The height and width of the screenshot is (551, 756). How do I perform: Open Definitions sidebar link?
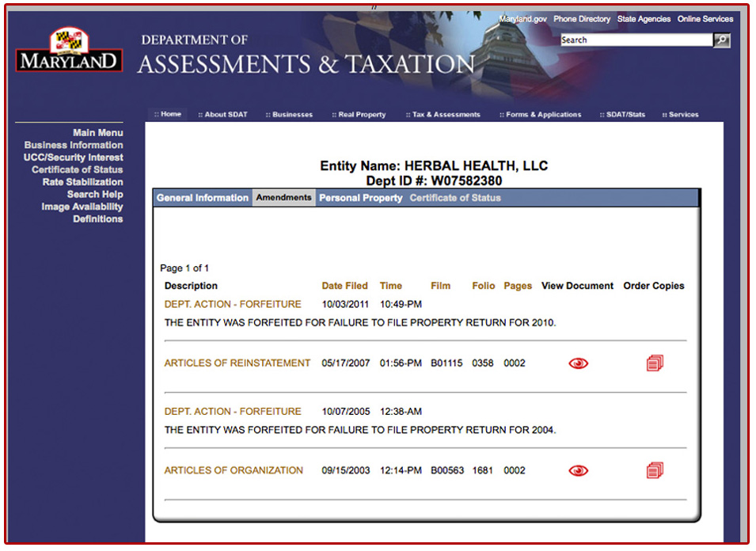(98, 218)
